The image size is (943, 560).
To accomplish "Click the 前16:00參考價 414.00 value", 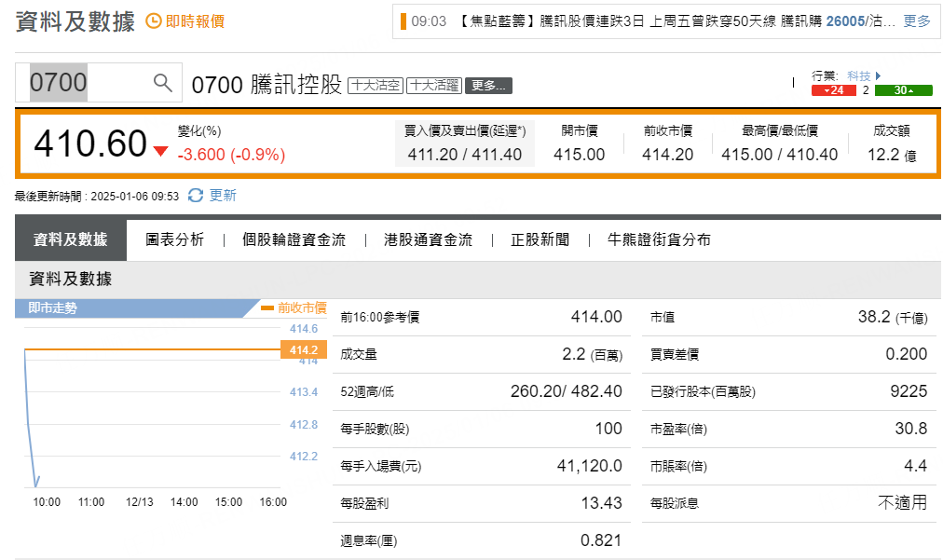I will coord(596,317).
